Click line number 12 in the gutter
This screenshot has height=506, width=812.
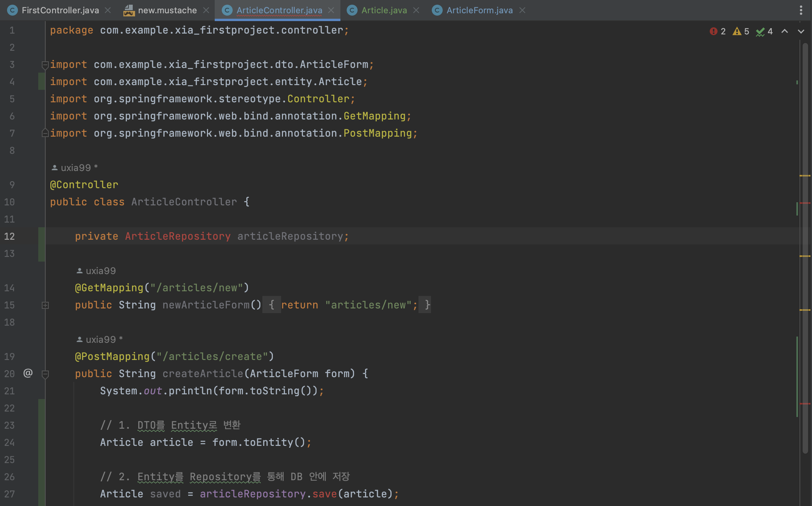point(10,237)
